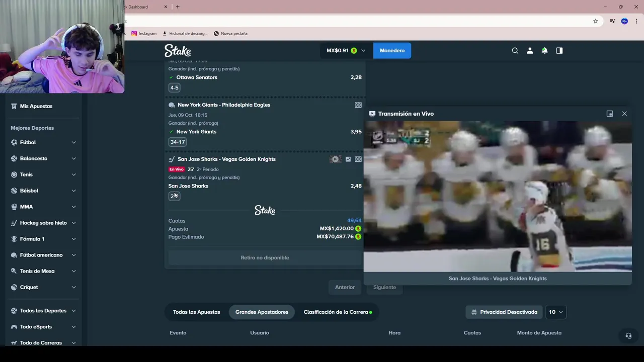Open scoreboard icon for Sharks - Golden Knights
Viewport: 644px width, 362px height.
coord(358,159)
